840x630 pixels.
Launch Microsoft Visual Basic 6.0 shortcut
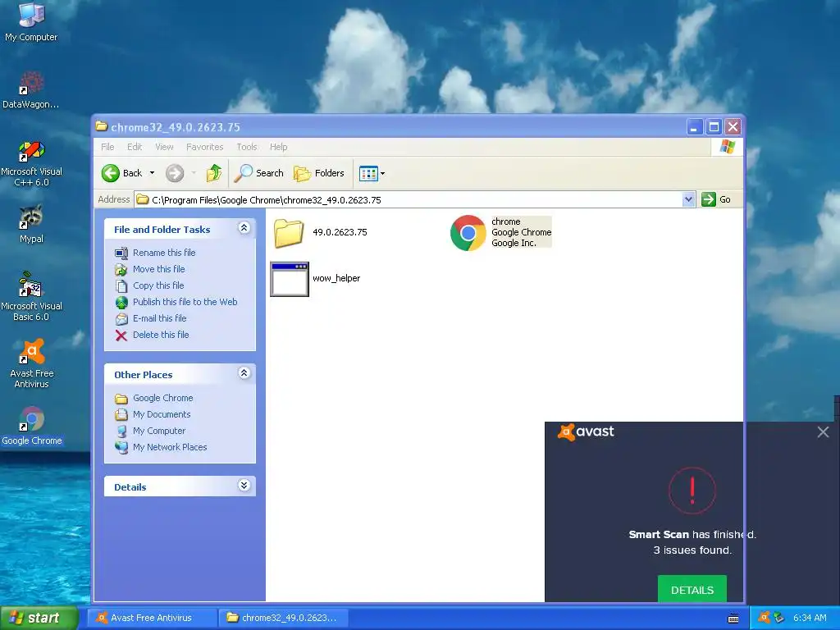click(x=31, y=296)
